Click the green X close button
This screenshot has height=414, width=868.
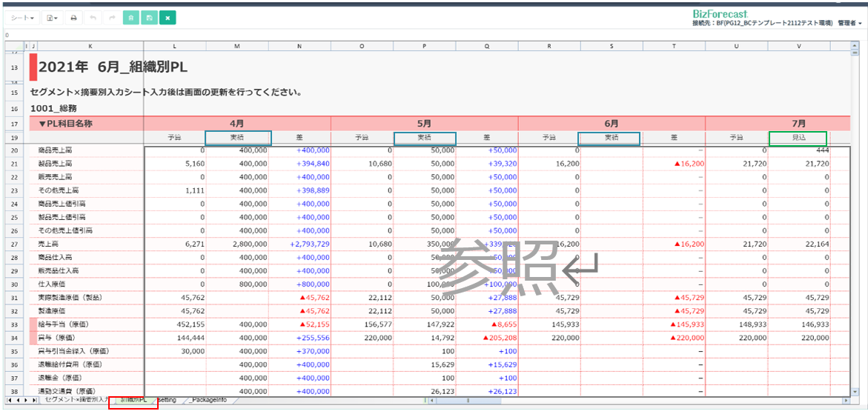[168, 17]
